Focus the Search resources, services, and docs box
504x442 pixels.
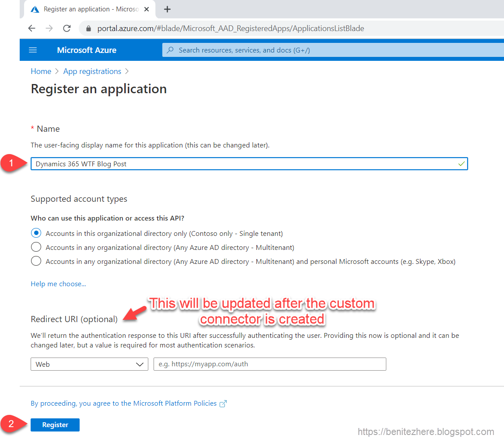[333, 50]
